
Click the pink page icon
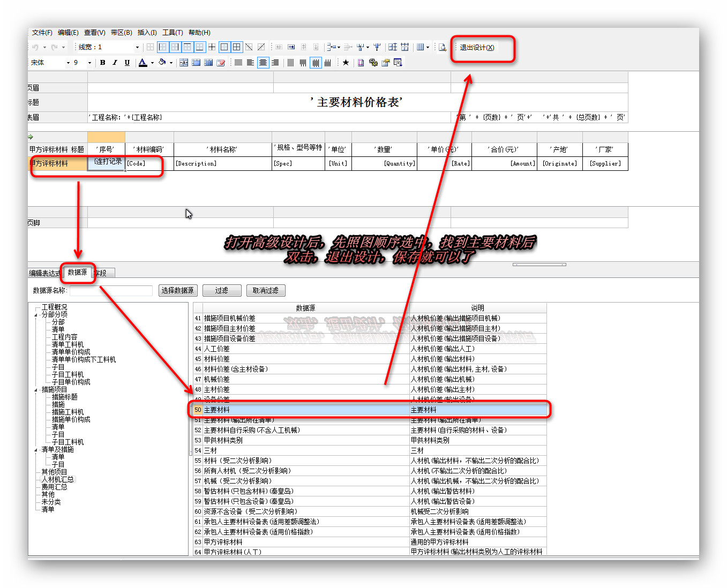[361, 63]
